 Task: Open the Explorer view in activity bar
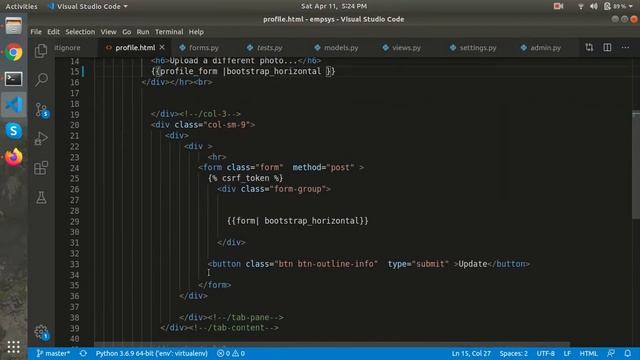pyautogui.click(x=41, y=51)
